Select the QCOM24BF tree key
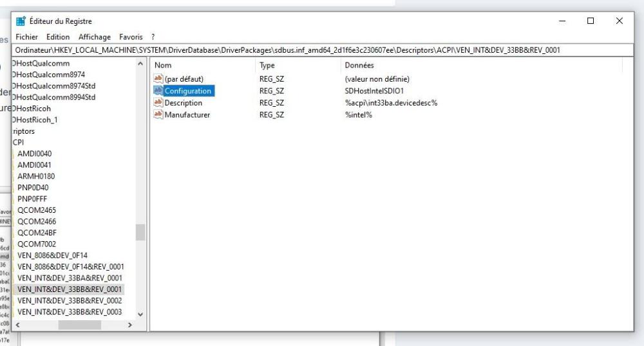 pyautogui.click(x=37, y=233)
